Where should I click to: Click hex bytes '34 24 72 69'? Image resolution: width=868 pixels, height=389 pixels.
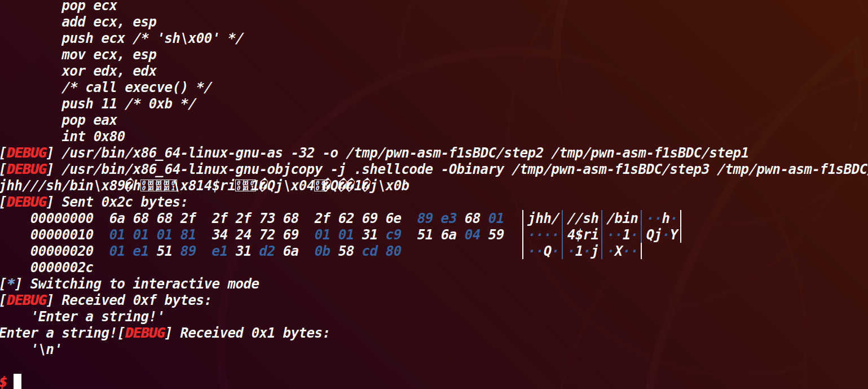[255, 235]
